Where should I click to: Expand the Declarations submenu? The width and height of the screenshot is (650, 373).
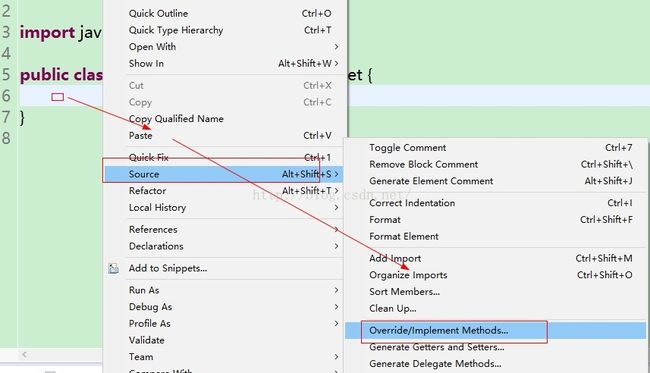(224, 246)
